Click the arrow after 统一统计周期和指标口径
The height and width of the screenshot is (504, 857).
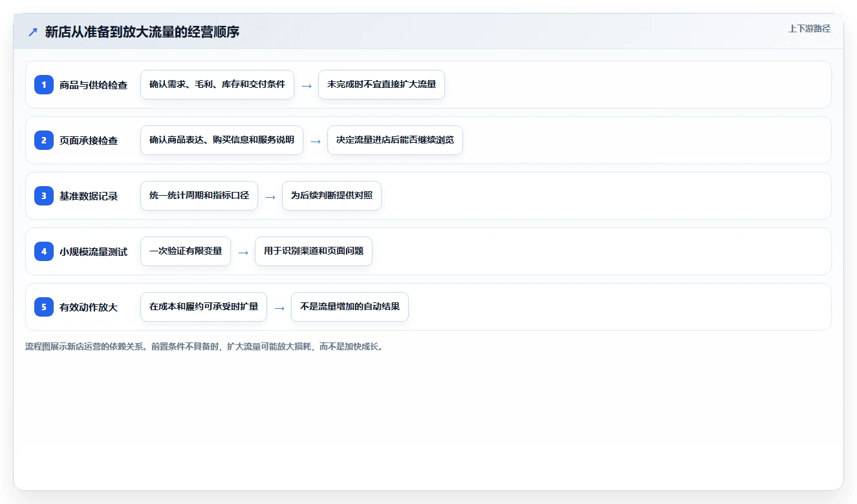click(270, 197)
